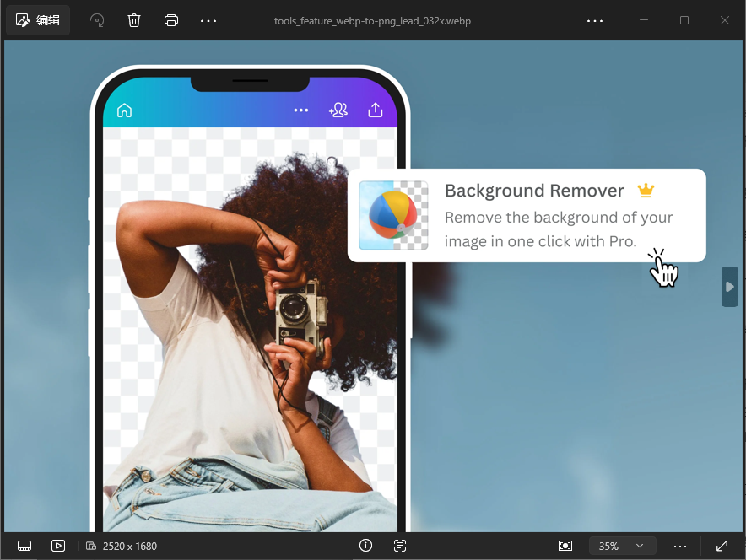
Task: Open more options beside print icon
Action: [208, 20]
